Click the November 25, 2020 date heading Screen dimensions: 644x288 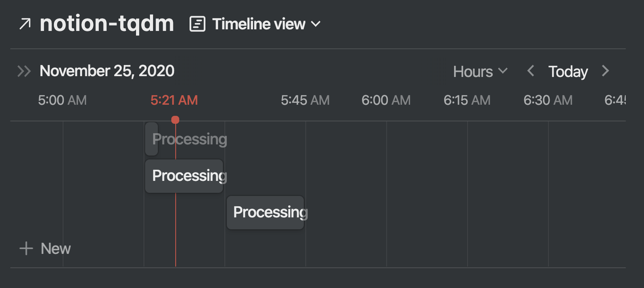pos(107,71)
